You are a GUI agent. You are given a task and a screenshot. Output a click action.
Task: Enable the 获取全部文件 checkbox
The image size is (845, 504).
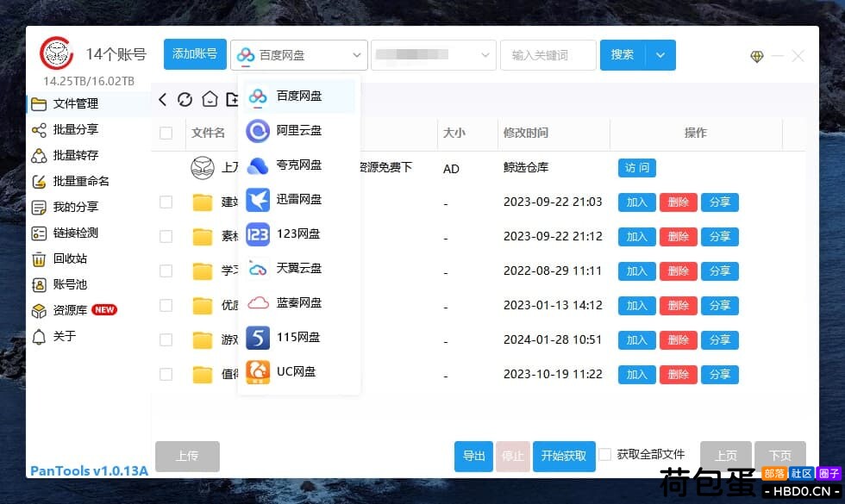605,455
